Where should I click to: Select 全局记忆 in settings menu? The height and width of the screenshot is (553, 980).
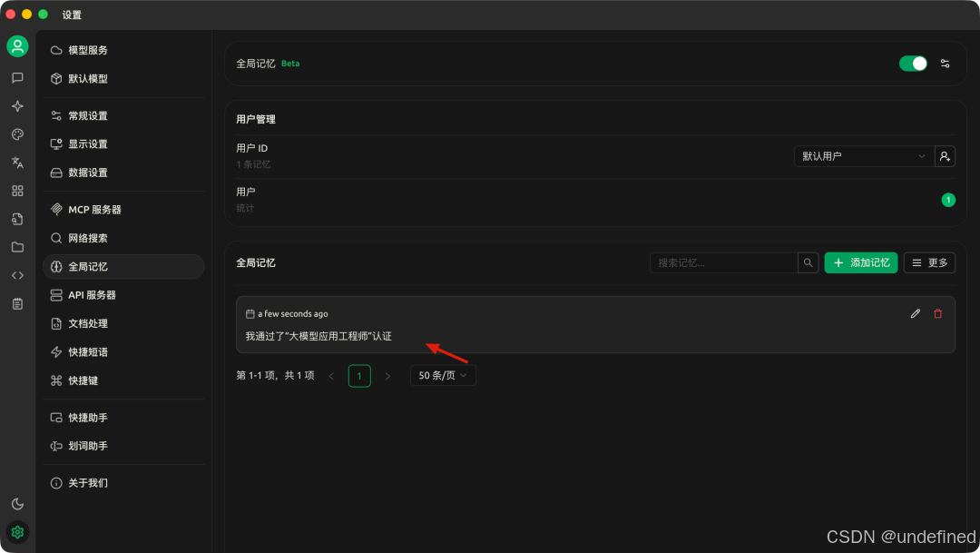pos(123,266)
